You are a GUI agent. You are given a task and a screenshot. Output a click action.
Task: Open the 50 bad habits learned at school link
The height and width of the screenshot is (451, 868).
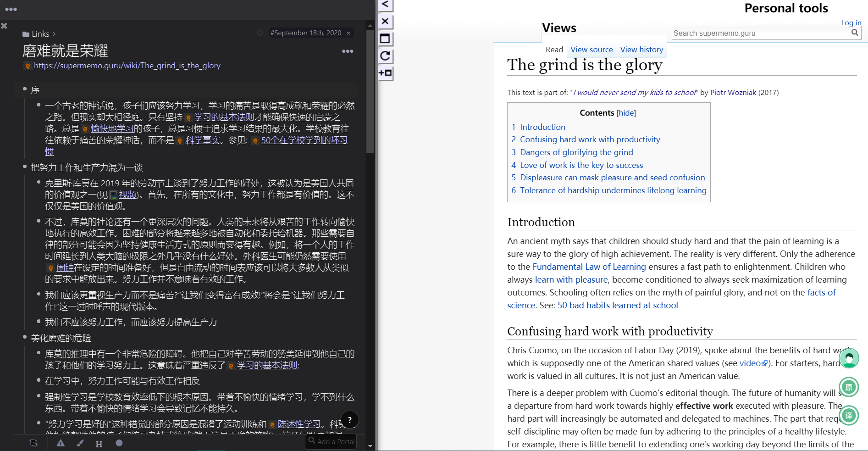(x=618, y=306)
